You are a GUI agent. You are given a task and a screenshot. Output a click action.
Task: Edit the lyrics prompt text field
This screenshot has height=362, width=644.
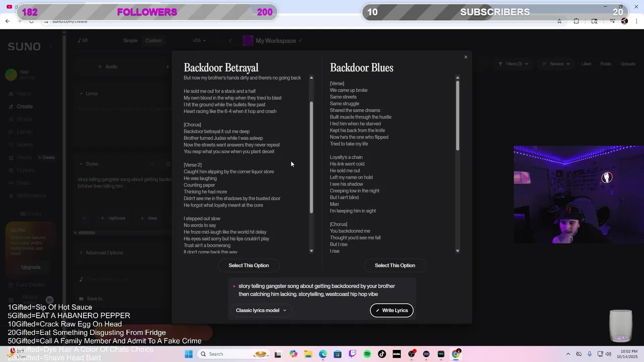point(322,290)
